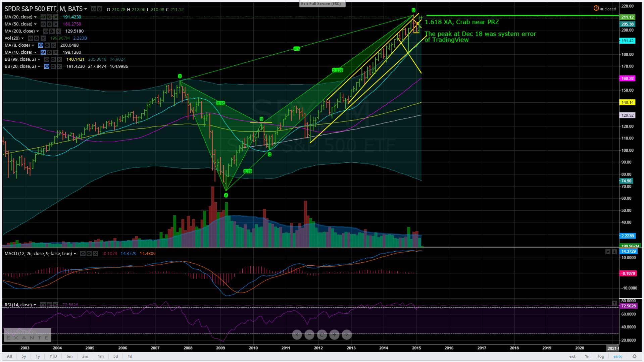Toggle extended hours with ext button
Viewport: 644px width, 362px height.
(x=572, y=356)
